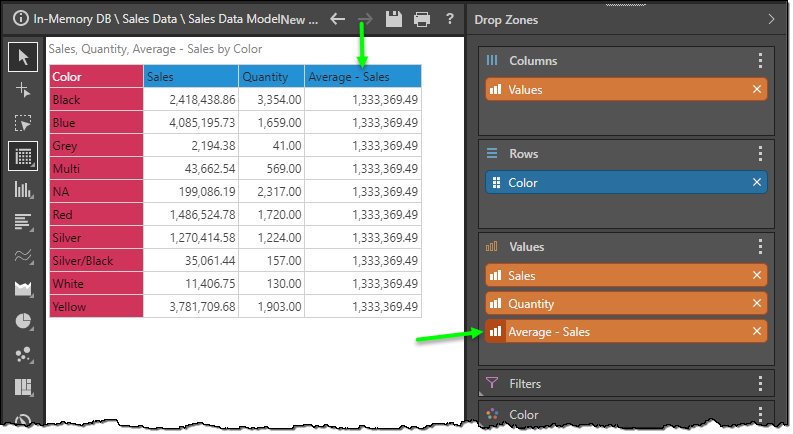
Task: Remove Color chip from Rows zone
Action: (x=757, y=183)
